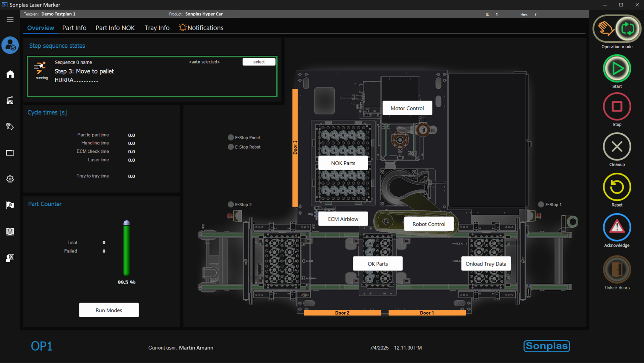Click the Handling time value
Screen dimensions: 644x363
pyautogui.click(x=131, y=143)
